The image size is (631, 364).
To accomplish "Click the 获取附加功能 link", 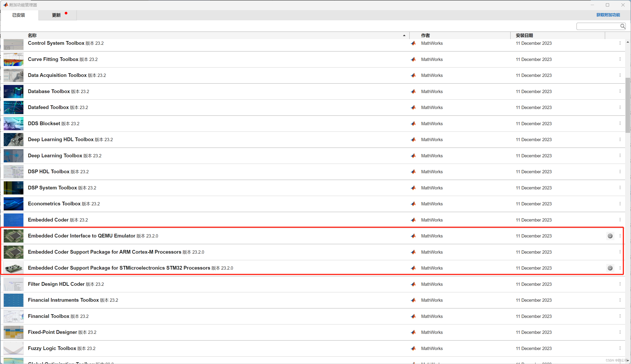I will tap(608, 15).
